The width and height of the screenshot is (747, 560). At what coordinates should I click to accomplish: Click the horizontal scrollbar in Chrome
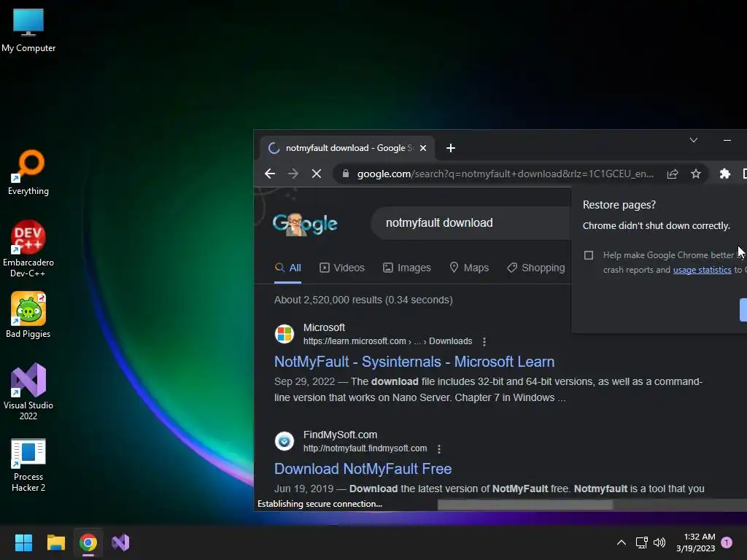[525, 505]
